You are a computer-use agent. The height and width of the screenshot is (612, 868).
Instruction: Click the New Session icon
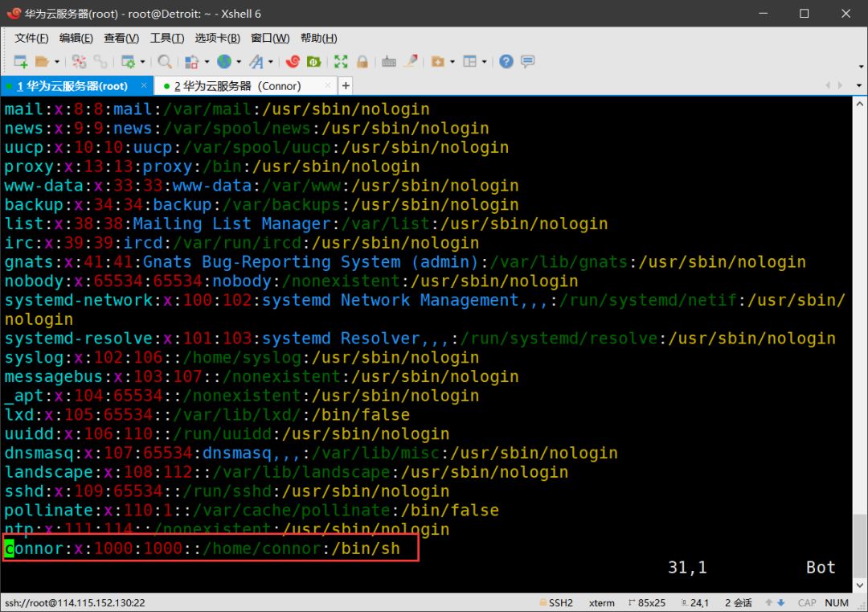pyautogui.click(x=20, y=61)
